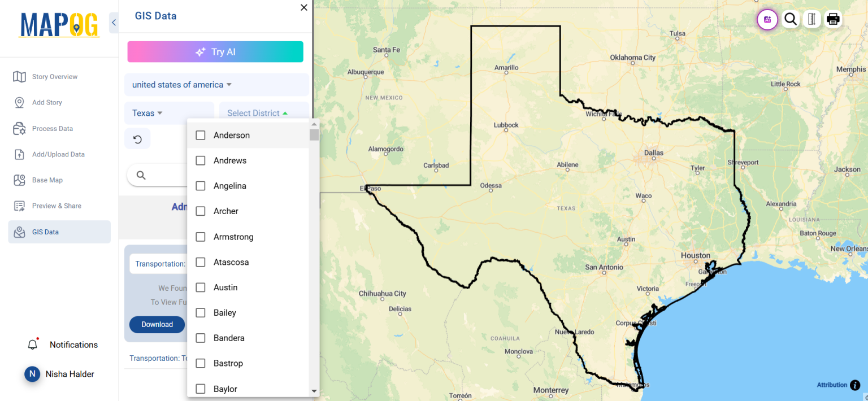Open the measurement ruler tool
868x401 pixels.
click(x=811, y=19)
